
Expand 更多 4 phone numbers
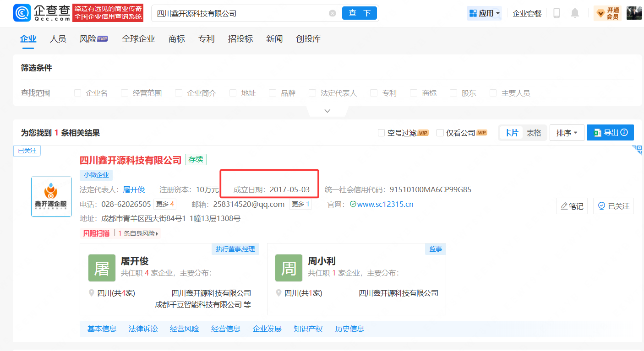click(165, 204)
